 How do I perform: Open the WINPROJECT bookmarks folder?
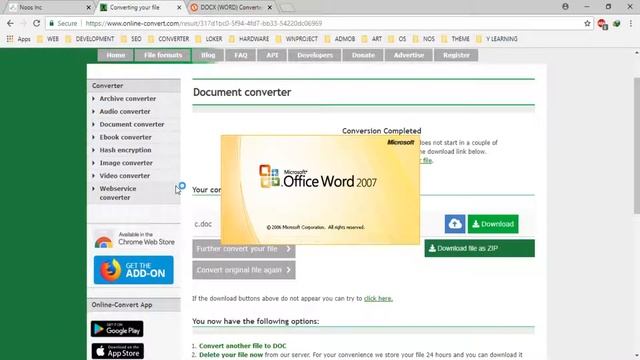[x=297, y=39]
